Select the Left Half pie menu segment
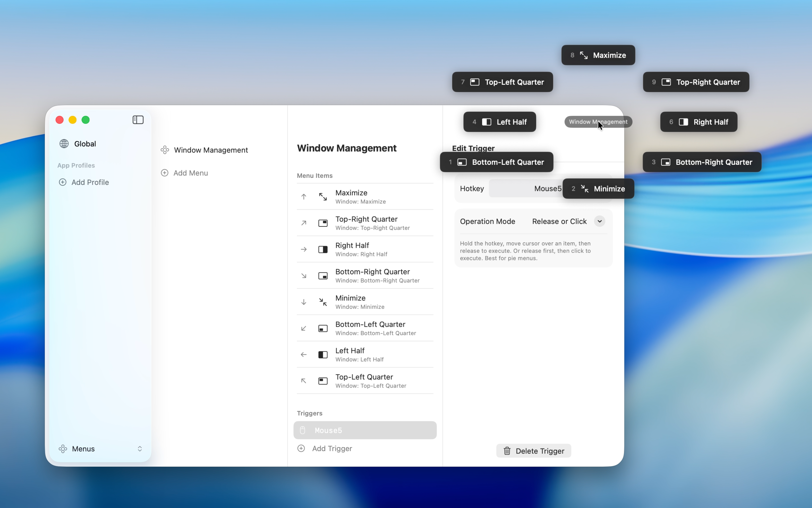This screenshot has width=812, height=508. (x=499, y=122)
